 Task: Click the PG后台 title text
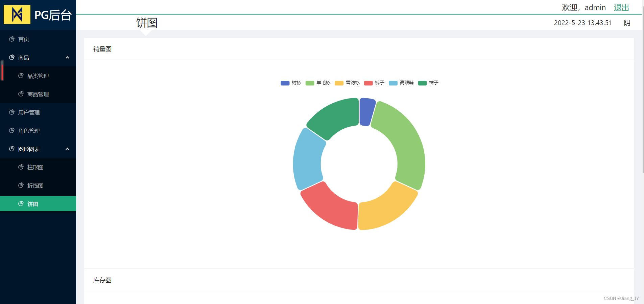point(53,15)
